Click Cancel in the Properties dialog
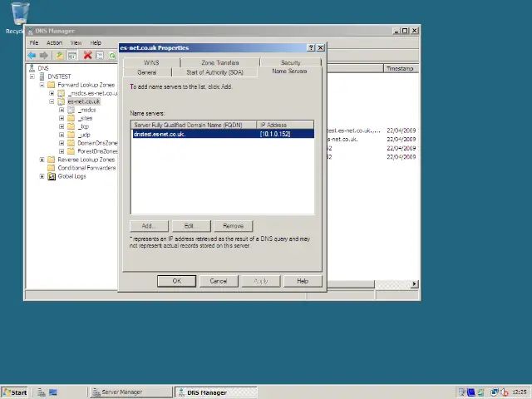This screenshot has height=399, width=532. coord(219,281)
